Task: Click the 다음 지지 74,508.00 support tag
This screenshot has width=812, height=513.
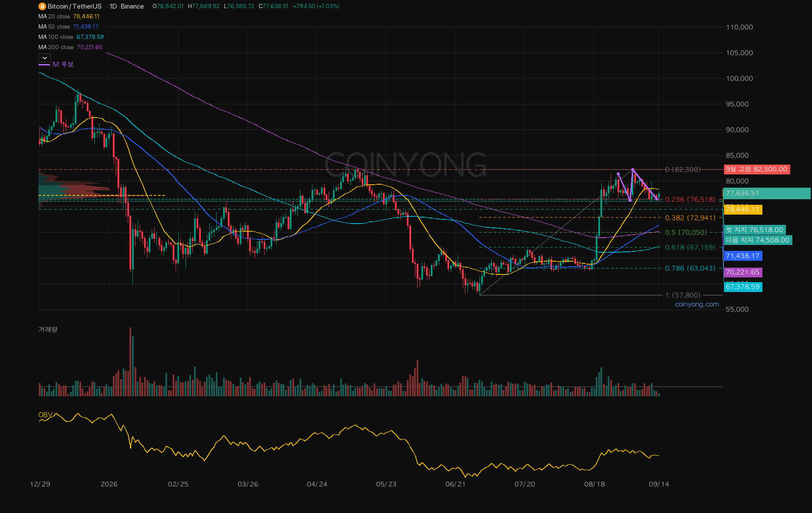Action: pyautogui.click(x=758, y=240)
